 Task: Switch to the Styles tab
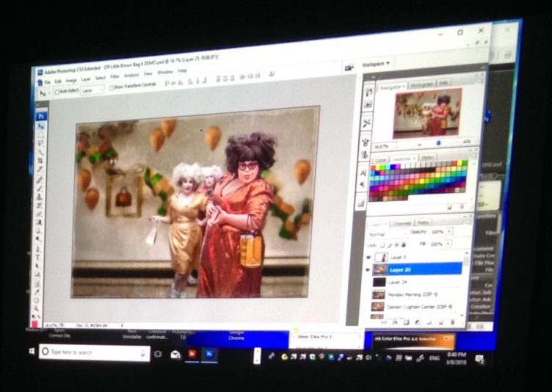pos(427,157)
